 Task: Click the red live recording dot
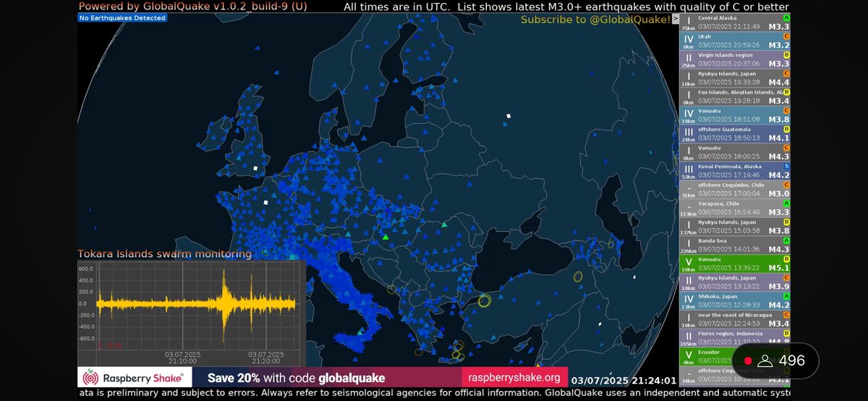(748, 360)
